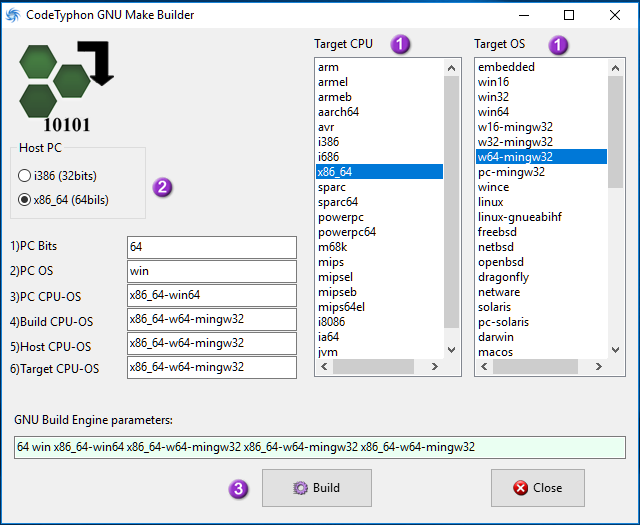Click the CodeTyphon title bar icon
The image size is (640, 525).
[x=13, y=15]
